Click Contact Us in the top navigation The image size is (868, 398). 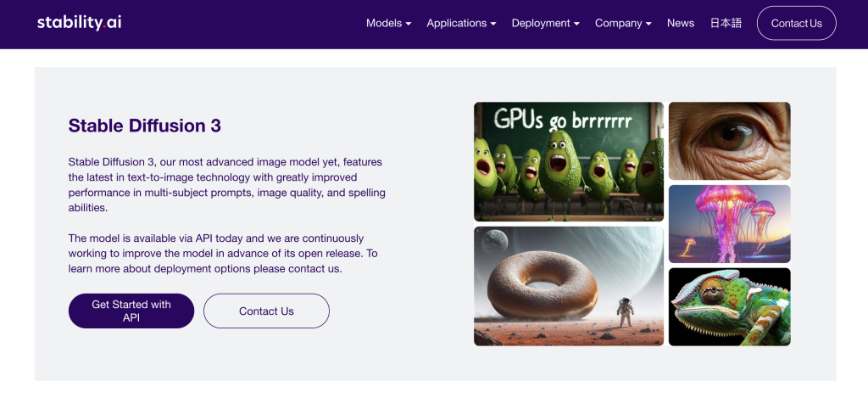point(796,23)
